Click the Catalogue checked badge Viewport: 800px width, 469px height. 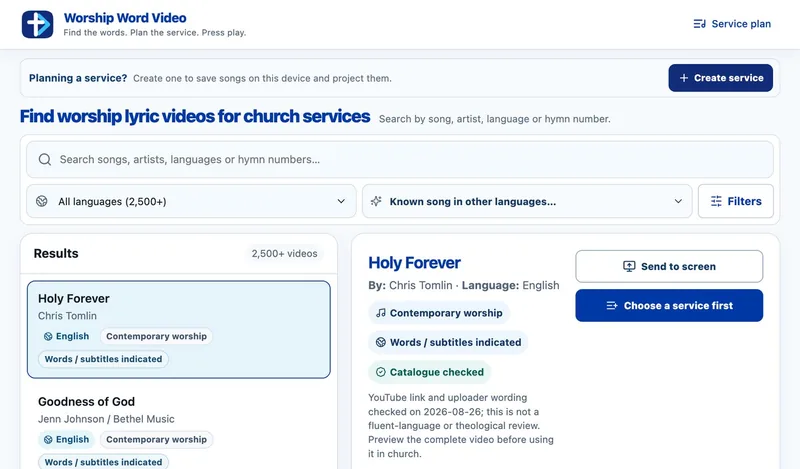click(x=430, y=372)
